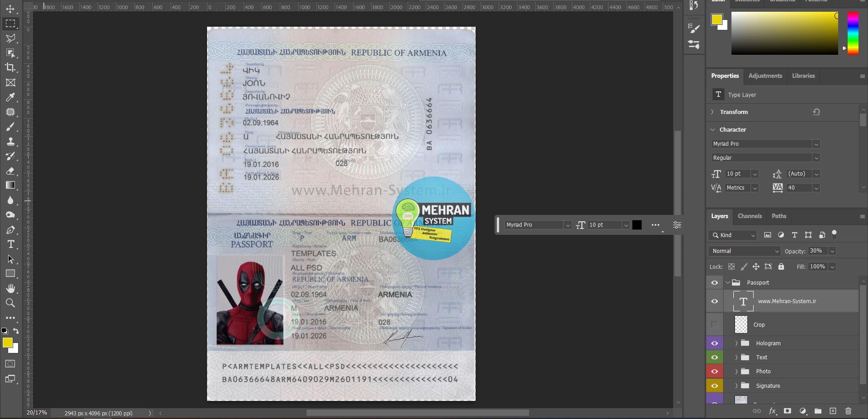This screenshot has height=419, width=868.
Task: Select the Object Selection tool
Action: click(x=10, y=53)
